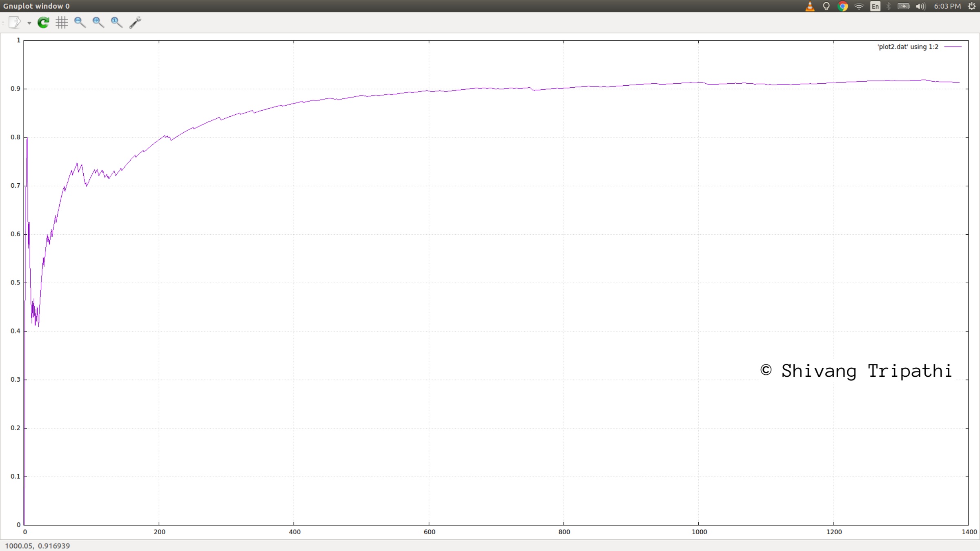Viewport: 980px width, 551px height.
Task: Open the En keyboard layout menu
Action: pos(875,6)
